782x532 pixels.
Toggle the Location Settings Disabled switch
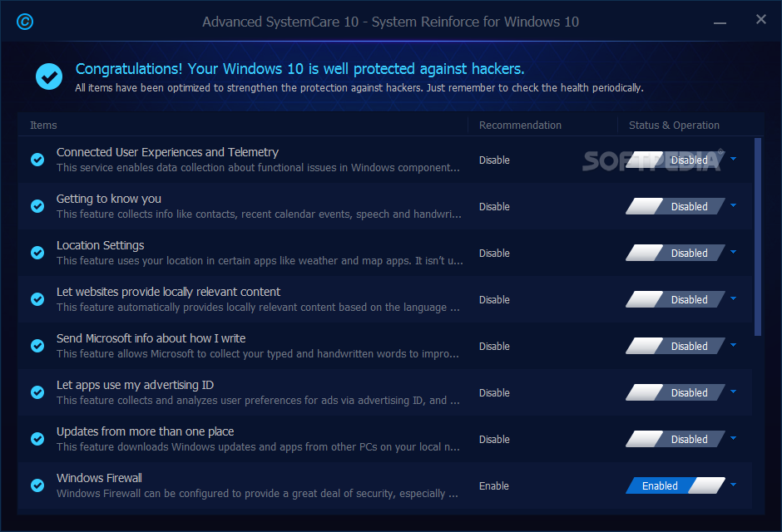click(676, 253)
